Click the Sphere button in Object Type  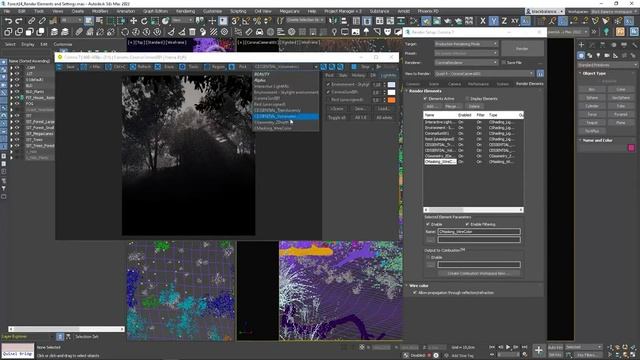pyautogui.click(x=592, y=98)
